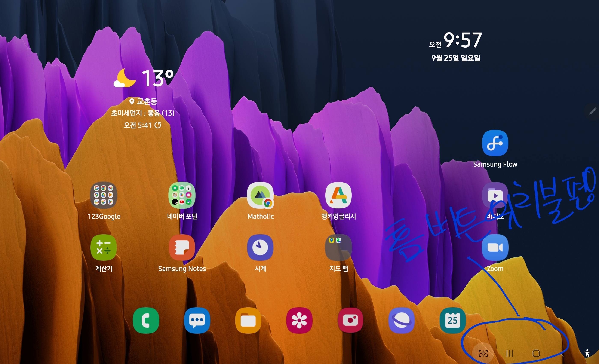Open the Calendar icon showing 25
The height and width of the screenshot is (364, 599).
[452, 321]
